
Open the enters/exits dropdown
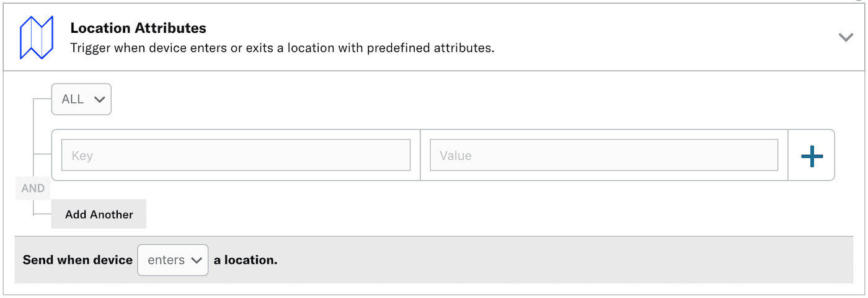(x=172, y=260)
